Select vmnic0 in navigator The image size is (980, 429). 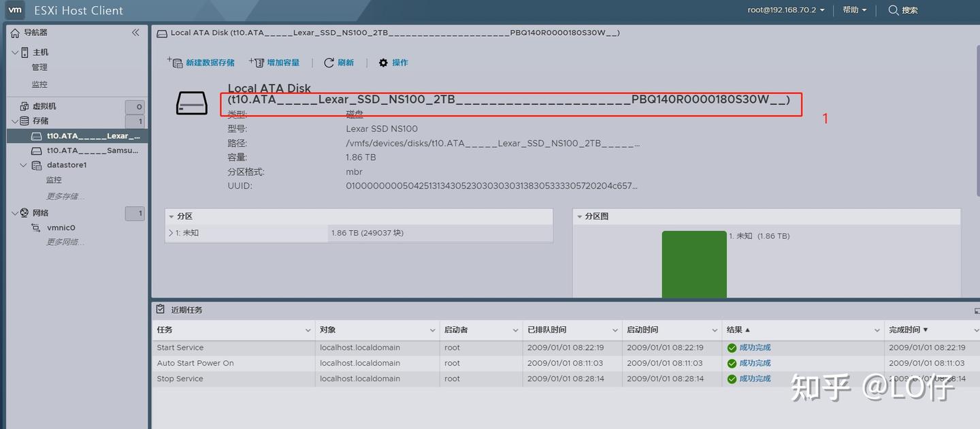61,228
